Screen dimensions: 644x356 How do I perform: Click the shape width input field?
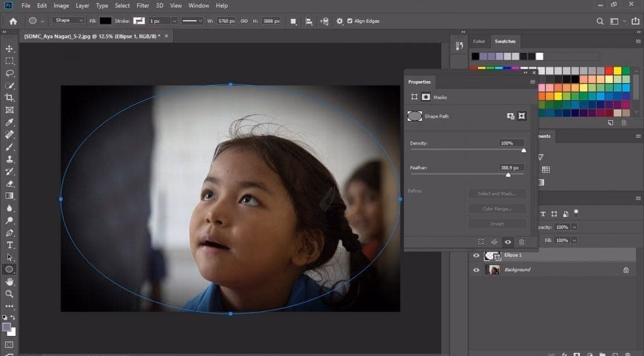226,21
